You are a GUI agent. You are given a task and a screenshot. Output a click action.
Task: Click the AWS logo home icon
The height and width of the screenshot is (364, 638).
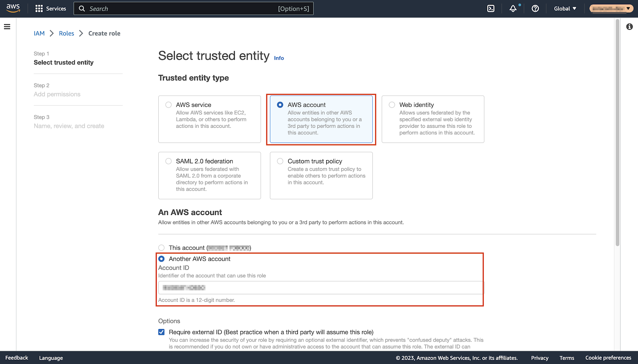click(13, 8)
